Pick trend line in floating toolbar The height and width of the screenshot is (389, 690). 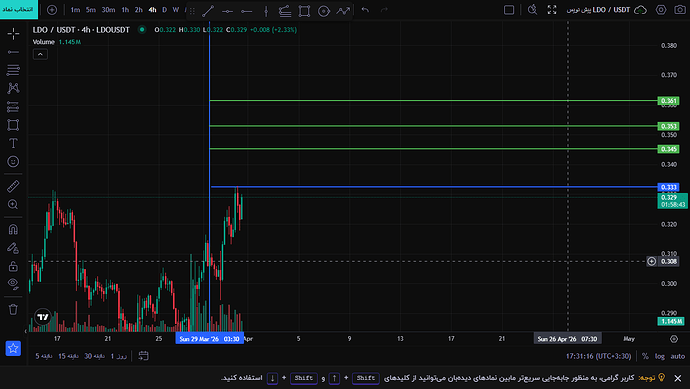(208, 11)
